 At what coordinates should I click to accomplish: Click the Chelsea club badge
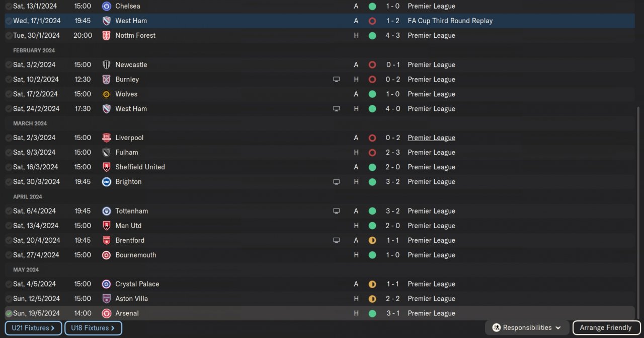[x=106, y=6]
